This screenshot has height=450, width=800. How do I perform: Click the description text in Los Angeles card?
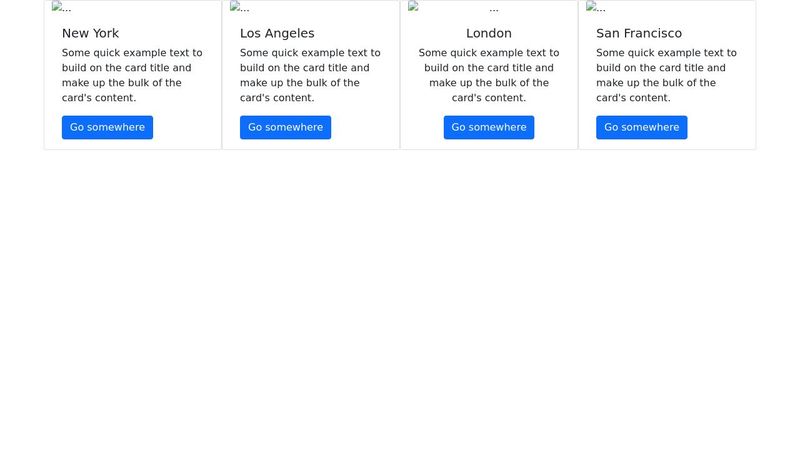(310, 75)
